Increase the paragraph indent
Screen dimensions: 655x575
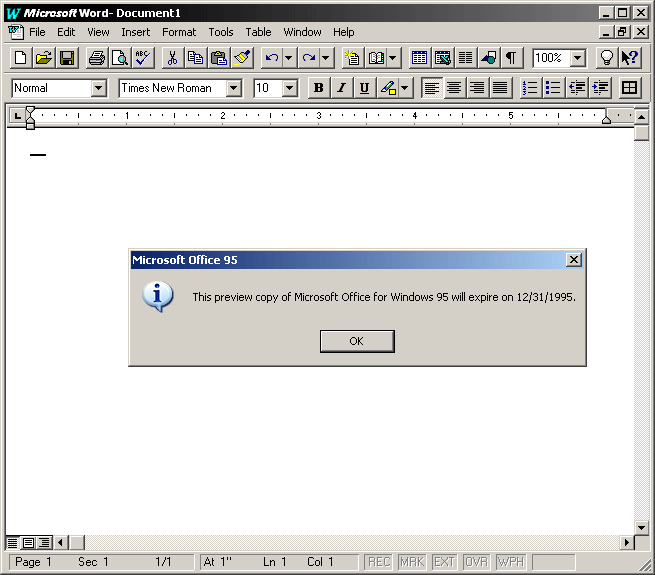click(600, 88)
